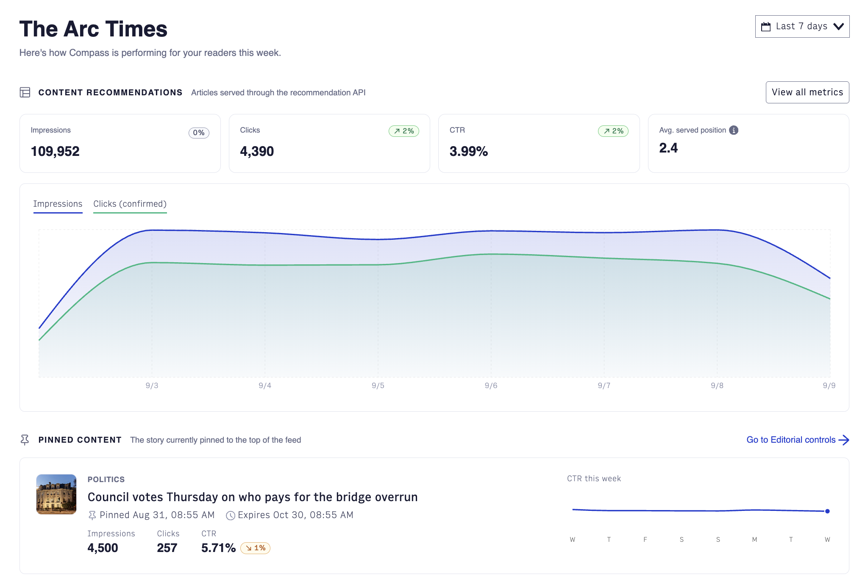Open the pinned story thumbnail image
The height and width of the screenshot is (588, 868).
click(x=56, y=494)
